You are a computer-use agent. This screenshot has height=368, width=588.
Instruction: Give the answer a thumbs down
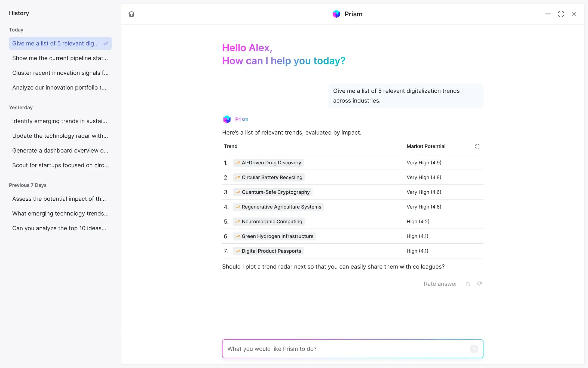[x=479, y=284]
